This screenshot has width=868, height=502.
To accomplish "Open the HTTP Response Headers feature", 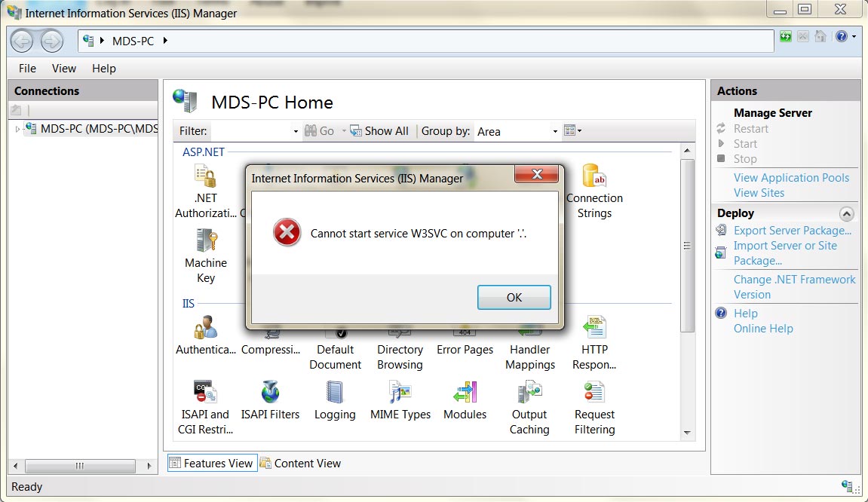I will tap(594, 342).
